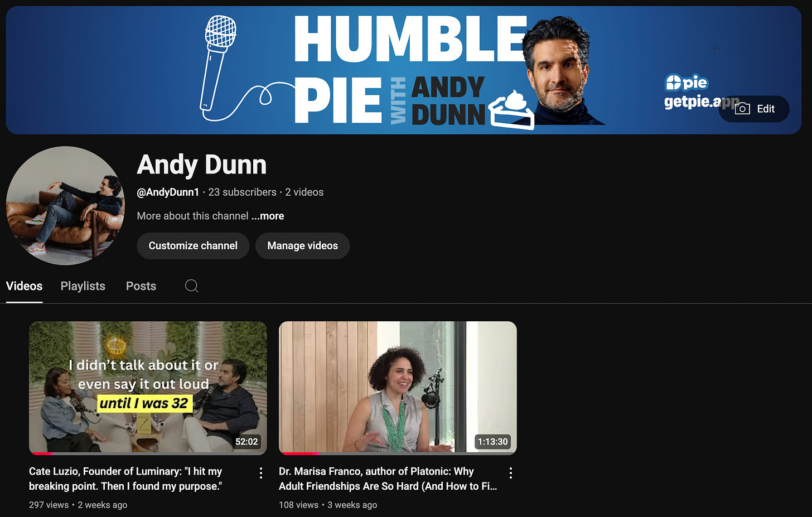The height and width of the screenshot is (517, 812).
Task: Click the '2 videos' count text
Action: click(x=304, y=192)
